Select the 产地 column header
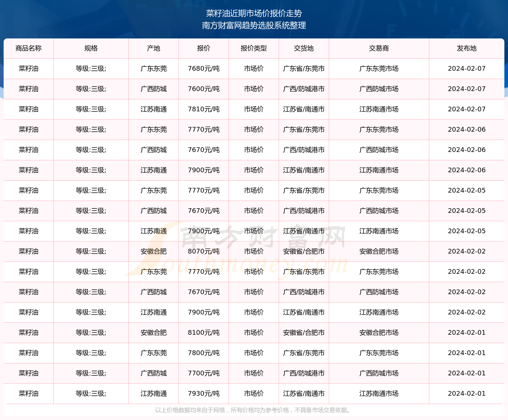508x420 pixels. (154, 48)
